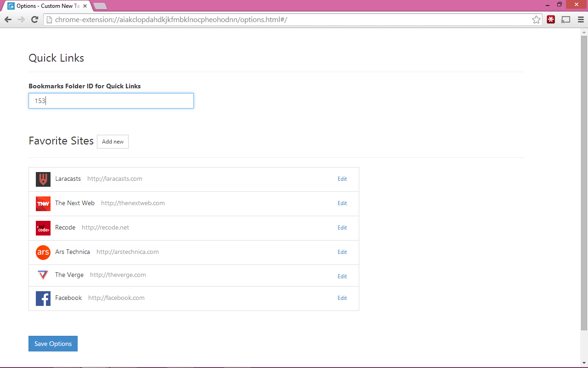This screenshot has width=588, height=368.
Task: Click the Recode site name
Action: click(x=65, y=227)
